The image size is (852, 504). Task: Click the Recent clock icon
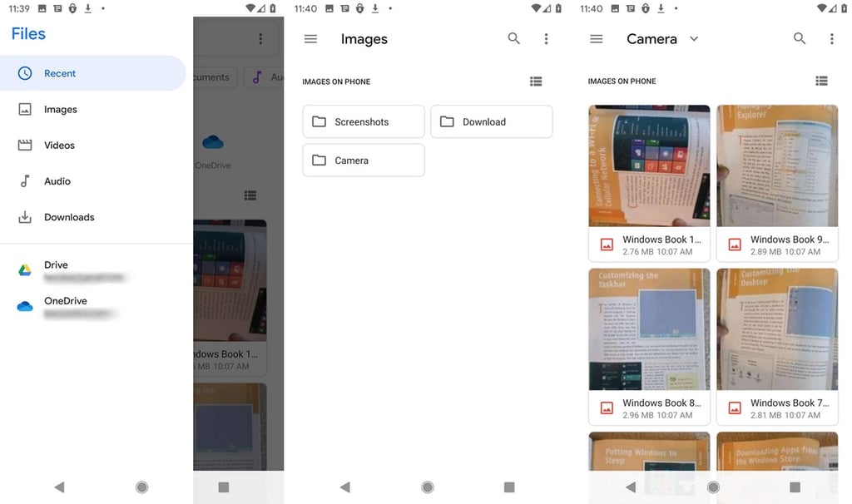click(x=25, y=73)
